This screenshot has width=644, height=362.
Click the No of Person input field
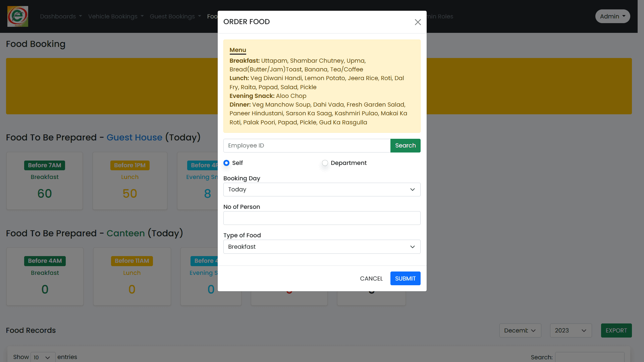(x=322, y=218)
